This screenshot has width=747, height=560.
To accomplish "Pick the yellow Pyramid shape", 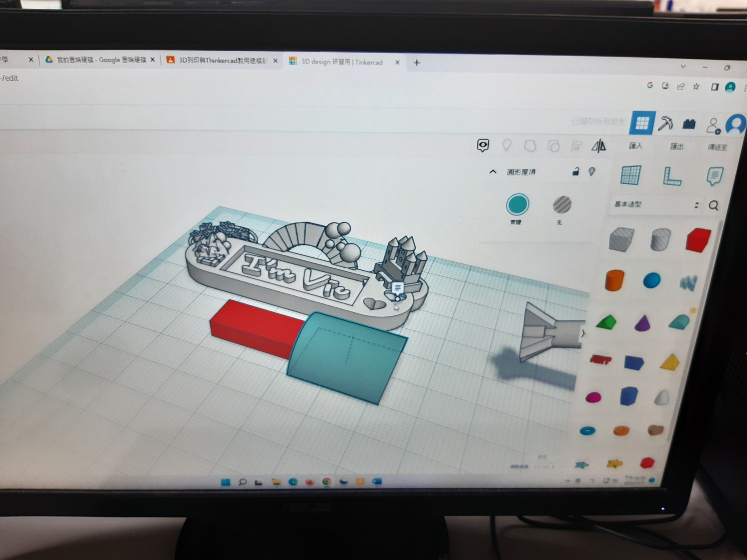I will pos(670,362).
